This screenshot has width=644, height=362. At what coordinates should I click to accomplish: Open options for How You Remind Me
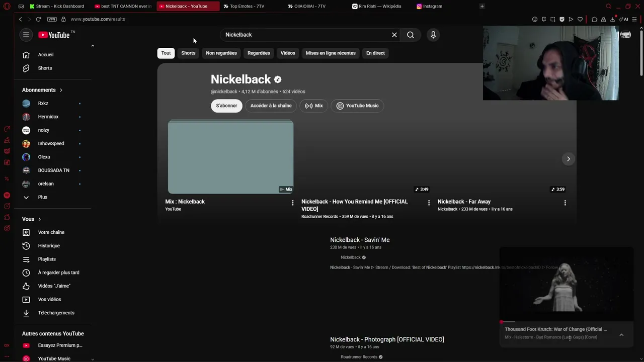[429, 203]
